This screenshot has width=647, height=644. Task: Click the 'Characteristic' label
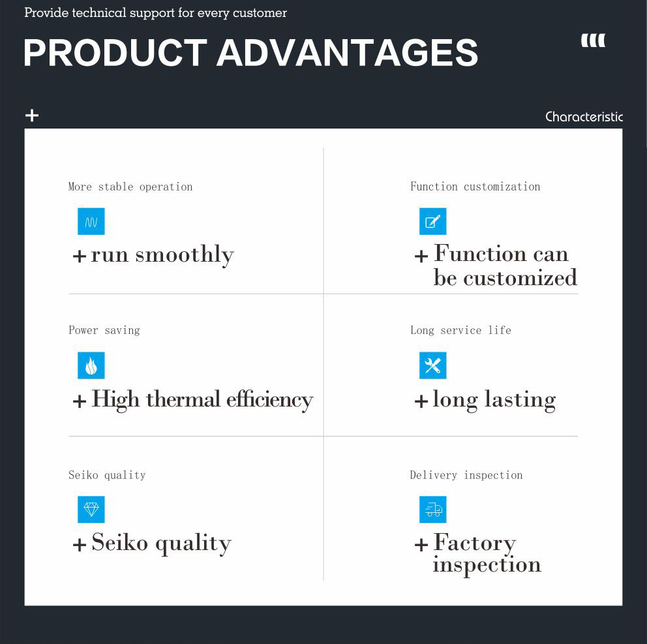tap(584, 117)
